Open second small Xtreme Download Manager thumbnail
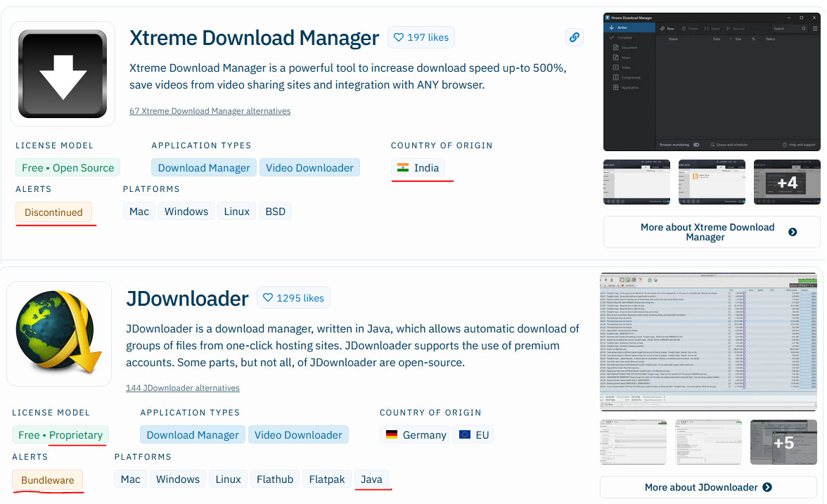Viewport: 827px width, 504px height. pyautogui.click(x=712, y=182)
